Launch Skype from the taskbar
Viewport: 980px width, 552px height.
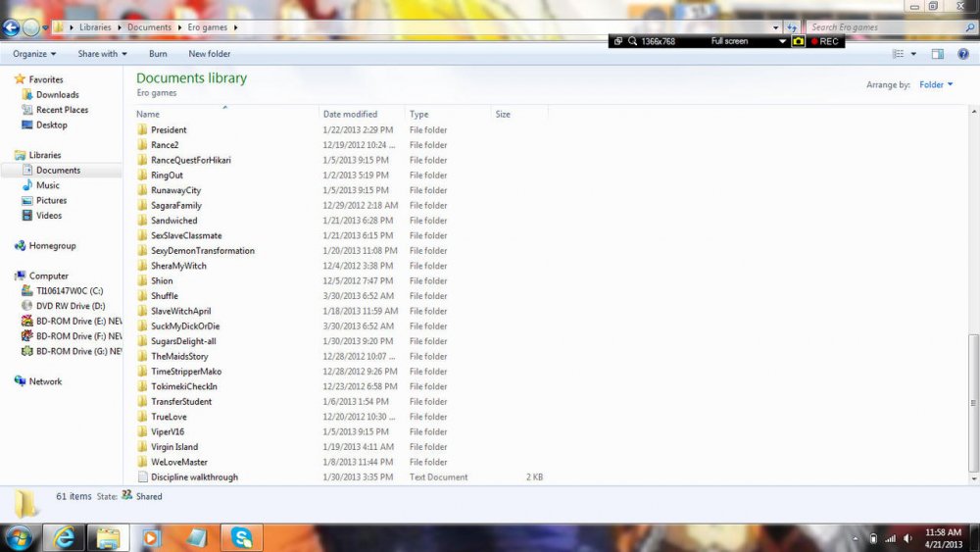242,537
